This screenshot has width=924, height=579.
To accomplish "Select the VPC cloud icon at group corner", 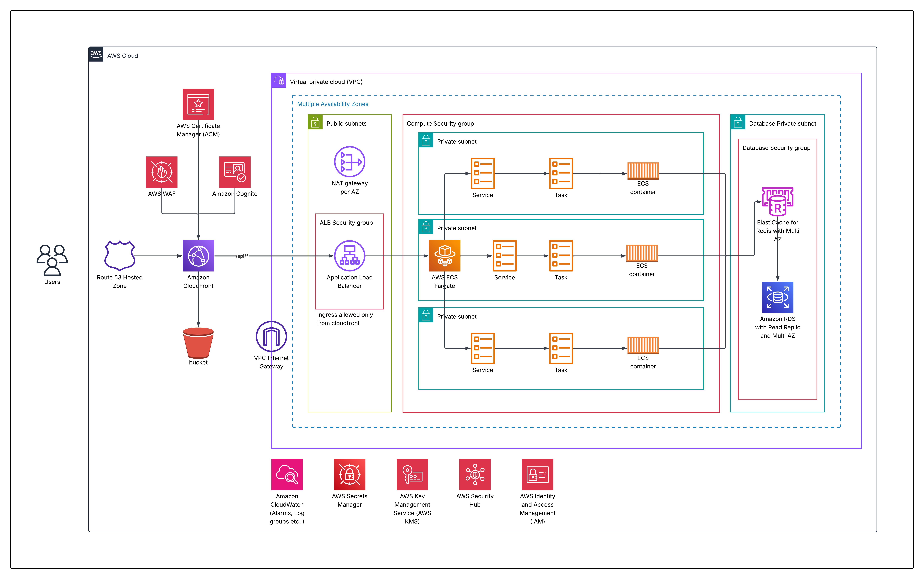I will point(279,80).
